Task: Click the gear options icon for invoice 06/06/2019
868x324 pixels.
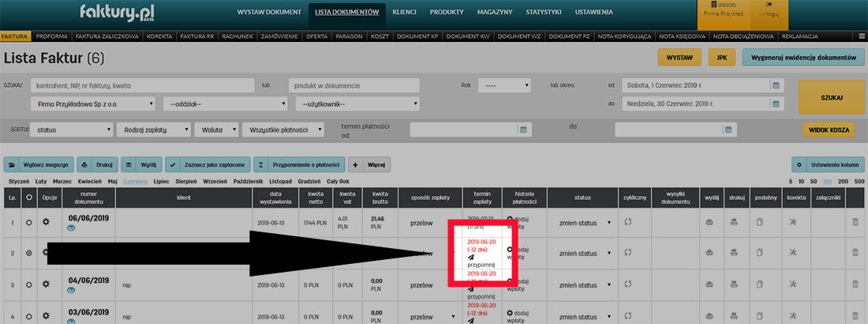Action: [46, 223]
